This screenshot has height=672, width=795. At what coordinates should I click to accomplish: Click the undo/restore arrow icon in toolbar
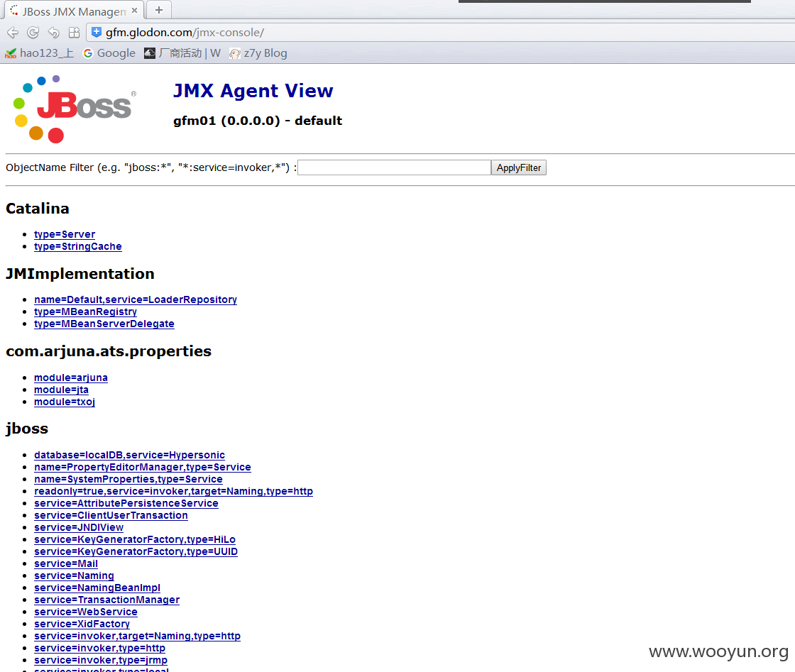pos(53,33)
